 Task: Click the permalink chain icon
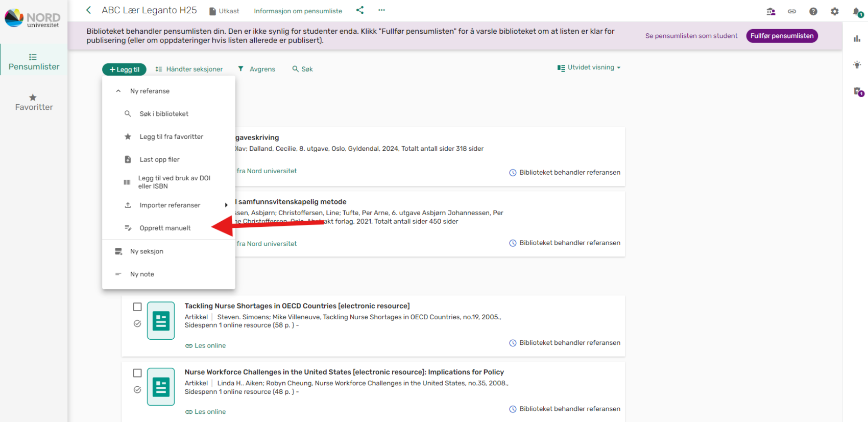pos(792,11)
